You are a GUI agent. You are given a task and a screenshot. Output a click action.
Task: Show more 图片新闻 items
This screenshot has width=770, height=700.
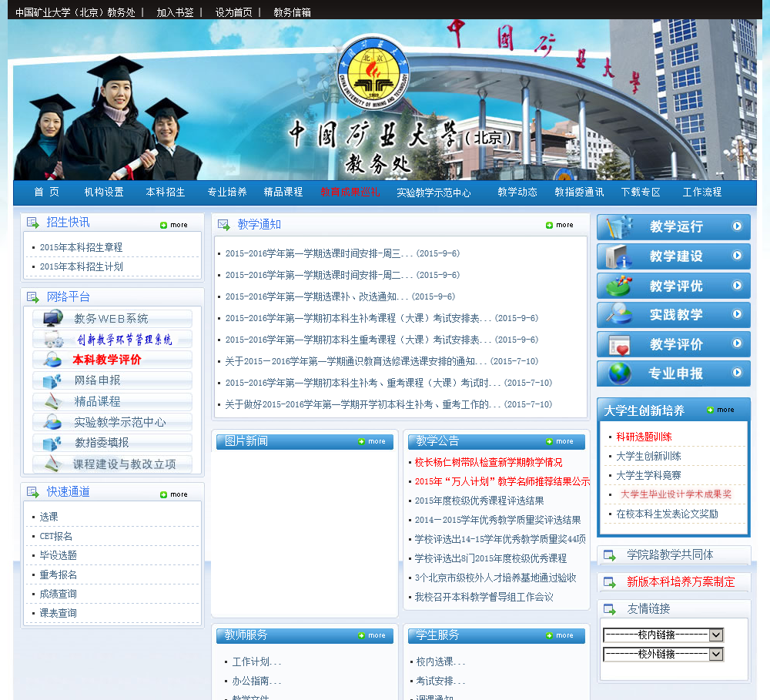(372, 441)
